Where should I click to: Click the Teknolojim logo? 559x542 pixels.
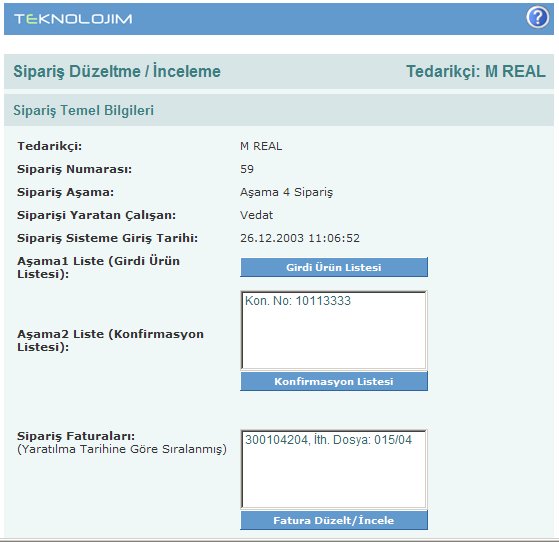click(x=73, y=19)
